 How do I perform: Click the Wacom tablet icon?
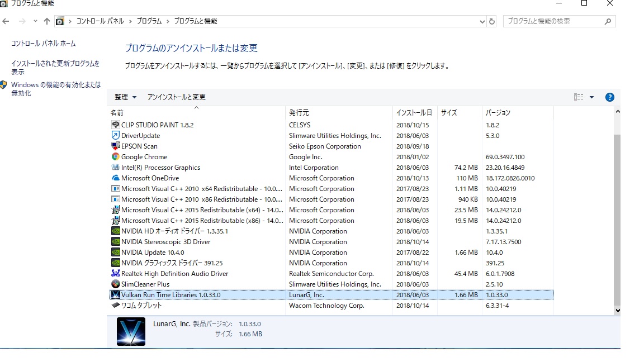(115, 306)
